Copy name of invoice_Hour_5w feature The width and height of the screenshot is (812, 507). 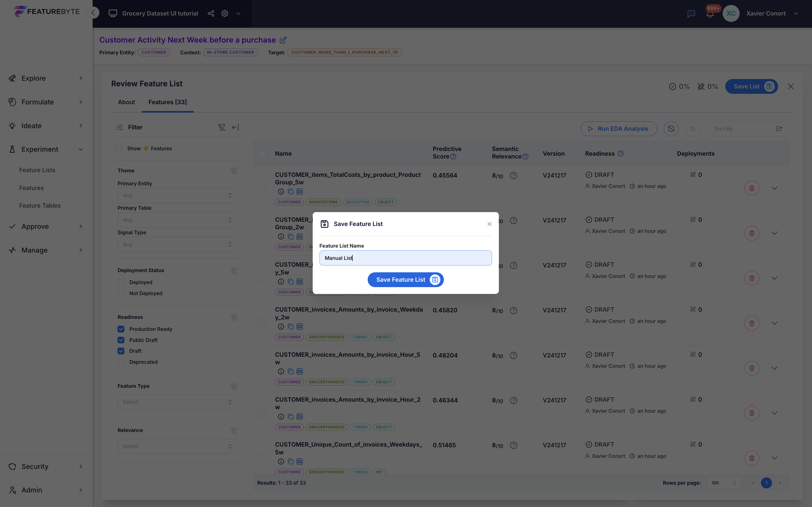coord(290,372)
